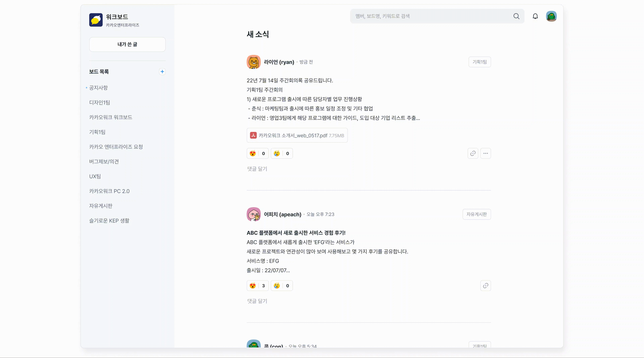The image size is (644, 358).
Task: Click the Workboard logo icon
Action: click(96, 20)
